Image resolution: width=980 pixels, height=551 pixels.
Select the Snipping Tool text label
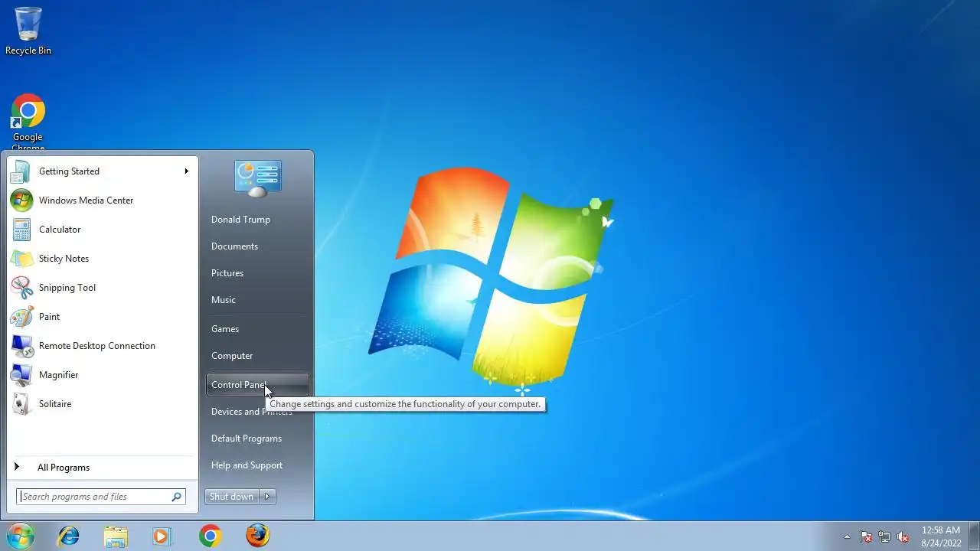[x=67, y=288]
